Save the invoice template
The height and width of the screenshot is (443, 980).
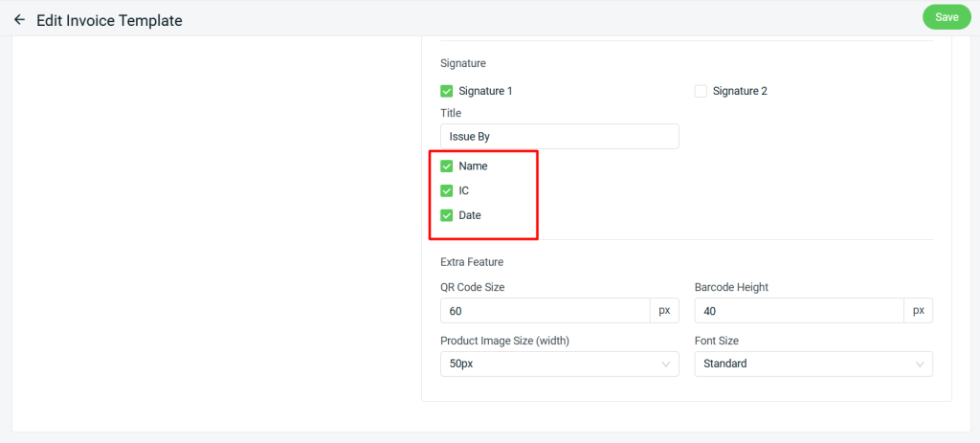(x=947, y=17)
